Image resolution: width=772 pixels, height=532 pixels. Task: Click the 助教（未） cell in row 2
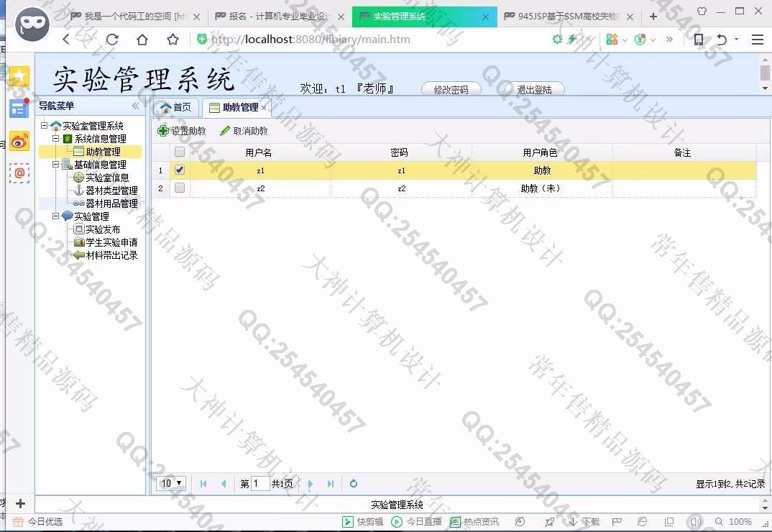541,188
